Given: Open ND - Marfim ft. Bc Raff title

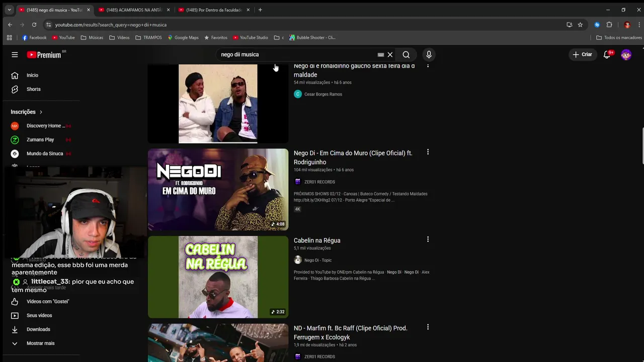Looking at the screenshot, I should click(x=351, y=332).
